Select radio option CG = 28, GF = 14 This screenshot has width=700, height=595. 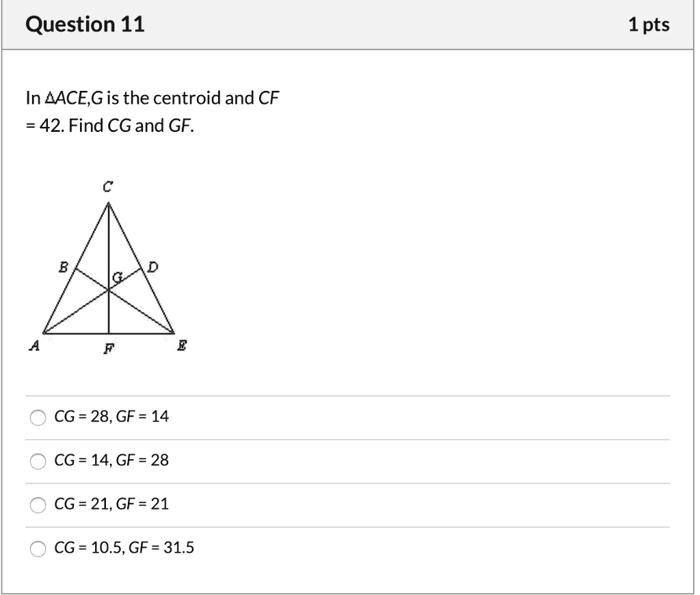[38, 417]
